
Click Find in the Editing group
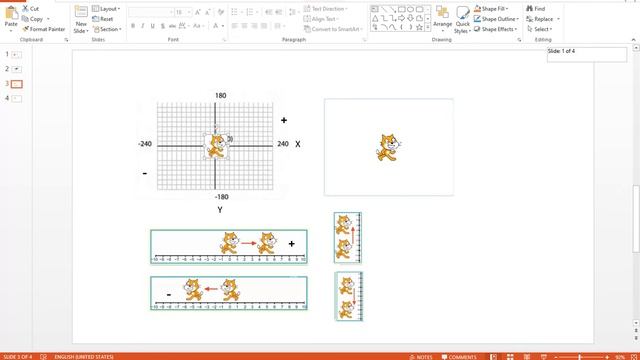[x=536, y=9]
